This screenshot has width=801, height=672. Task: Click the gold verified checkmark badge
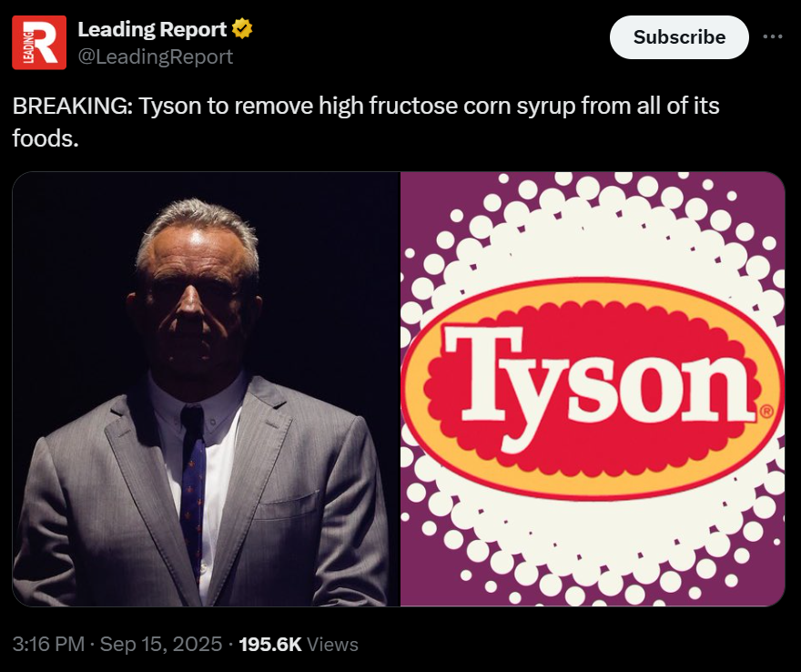click(242, 29)
